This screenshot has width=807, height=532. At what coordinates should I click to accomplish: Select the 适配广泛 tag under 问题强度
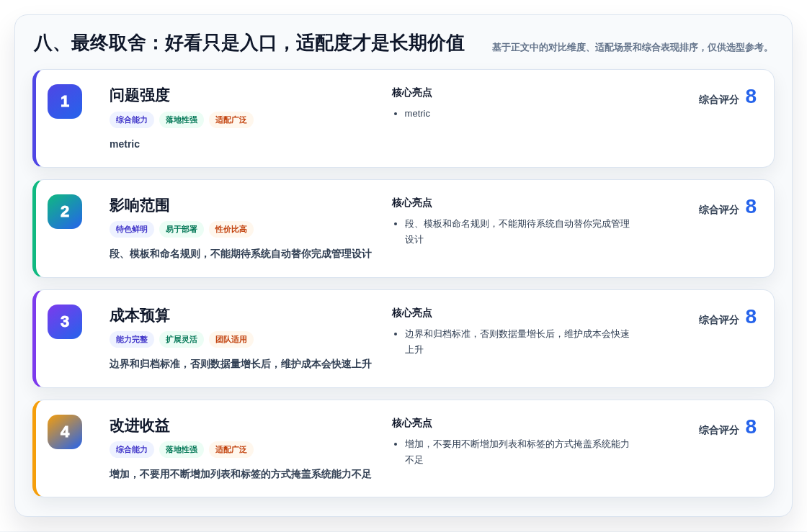231,120
